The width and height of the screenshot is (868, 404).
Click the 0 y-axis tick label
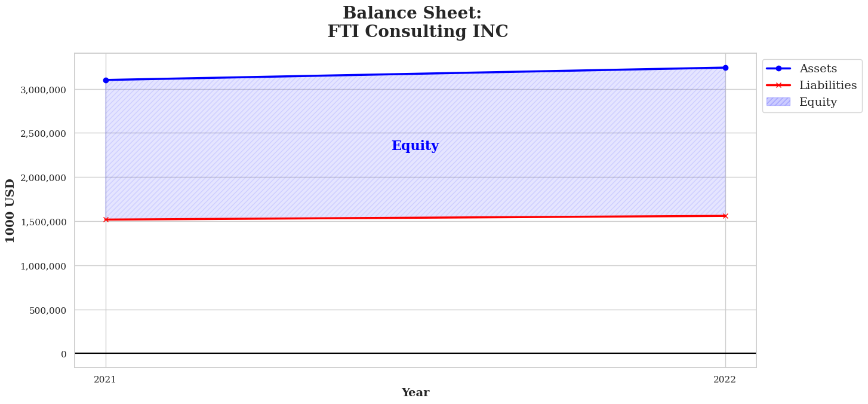pos(63,354)
